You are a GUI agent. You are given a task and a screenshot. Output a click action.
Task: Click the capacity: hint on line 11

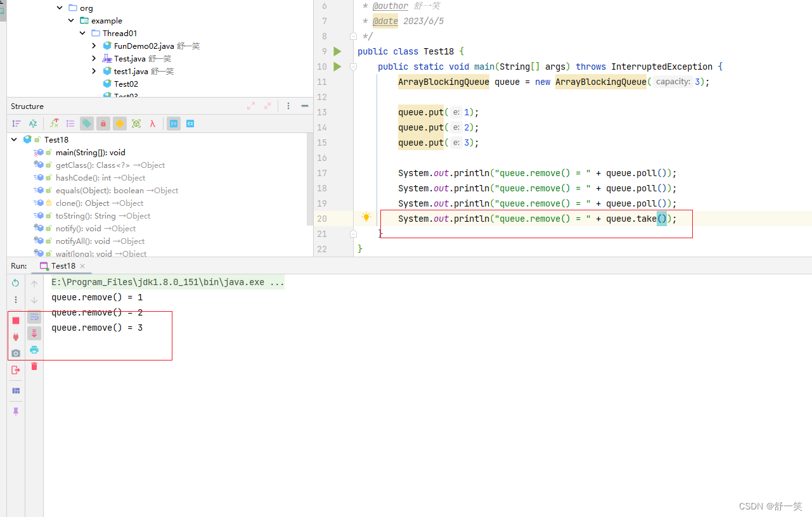click(673, 82)
